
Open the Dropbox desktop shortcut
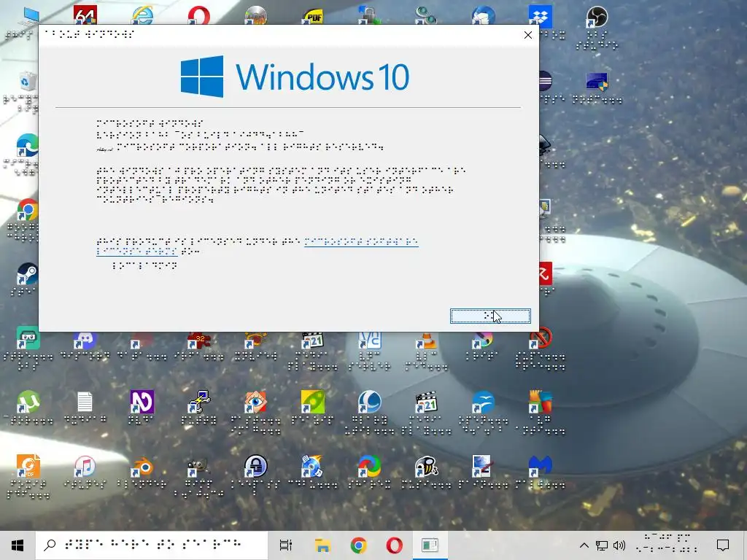[x=541, y=16]
